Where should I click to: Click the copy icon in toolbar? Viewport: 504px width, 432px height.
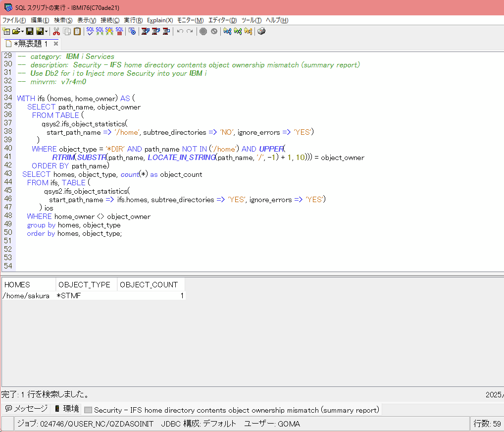[67, 31]
